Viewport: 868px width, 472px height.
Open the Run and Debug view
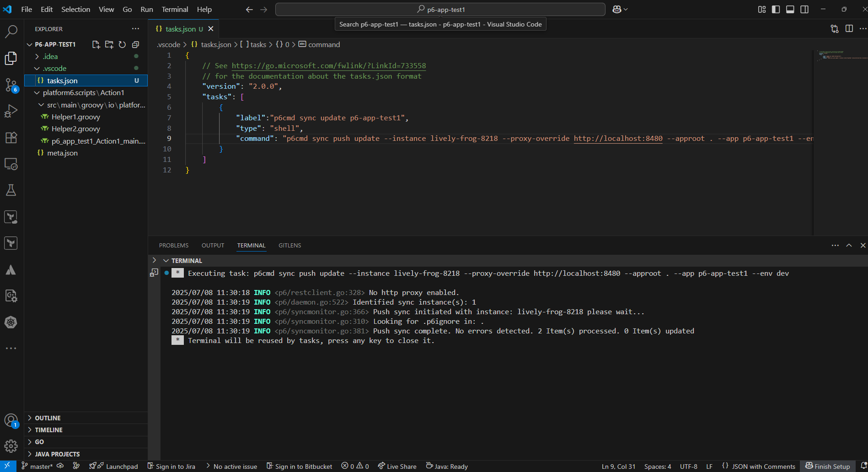(x=11, y=110)
